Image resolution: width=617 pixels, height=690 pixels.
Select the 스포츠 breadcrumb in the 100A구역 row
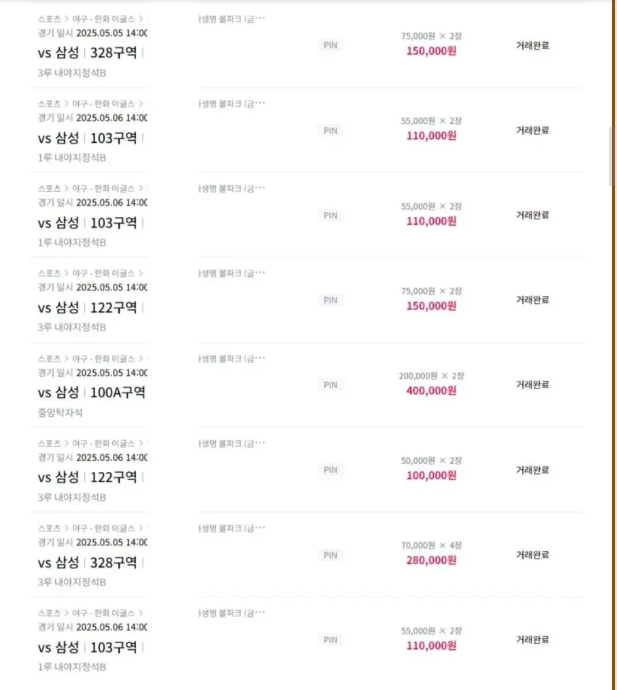pos(49,359)
